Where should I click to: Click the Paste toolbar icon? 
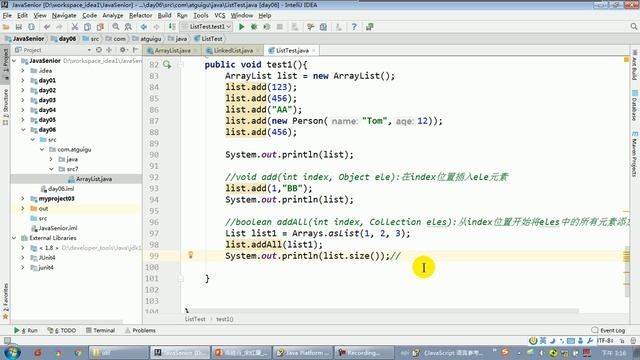pyautogui.click(x=100, y=27)
